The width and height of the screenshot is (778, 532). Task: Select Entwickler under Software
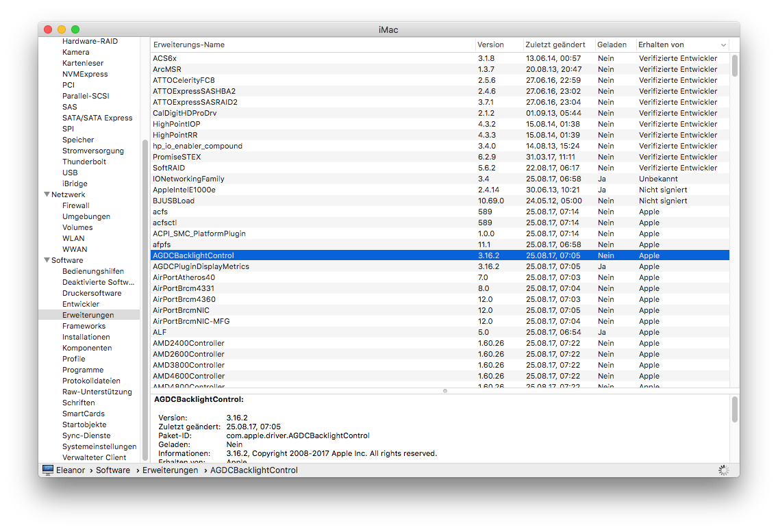click(x=80, y=304)
